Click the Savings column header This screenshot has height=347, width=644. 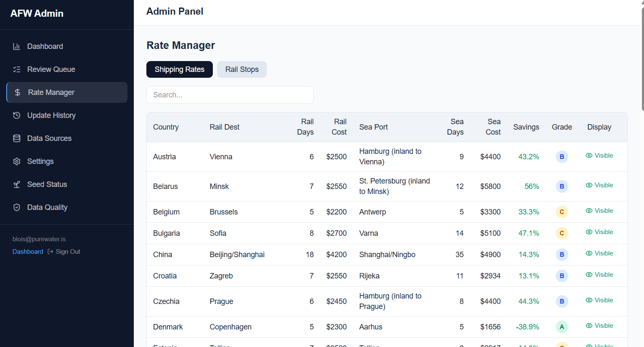click(x=526, y=127)
